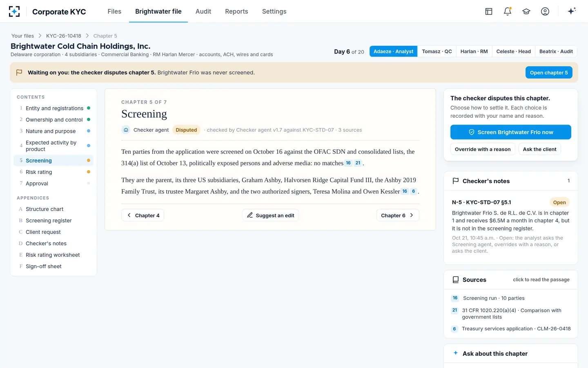The image size is (588, 368).
Task: Choose Override with a reason
Action: point(483,149)
